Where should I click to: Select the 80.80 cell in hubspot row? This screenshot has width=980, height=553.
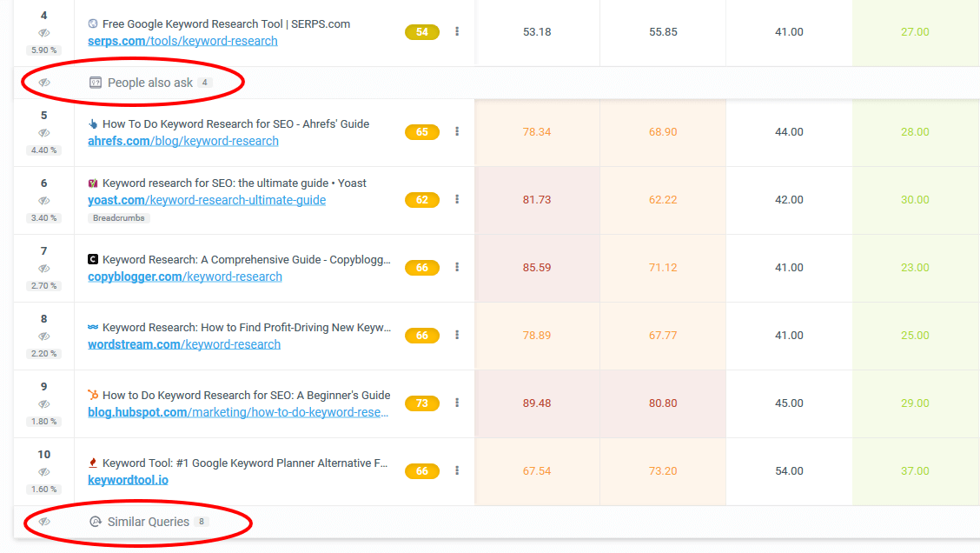(x=663, y=403)
